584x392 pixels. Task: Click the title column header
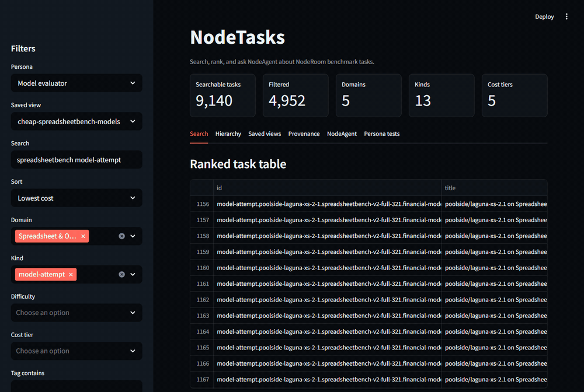click(x=494, y=188)
